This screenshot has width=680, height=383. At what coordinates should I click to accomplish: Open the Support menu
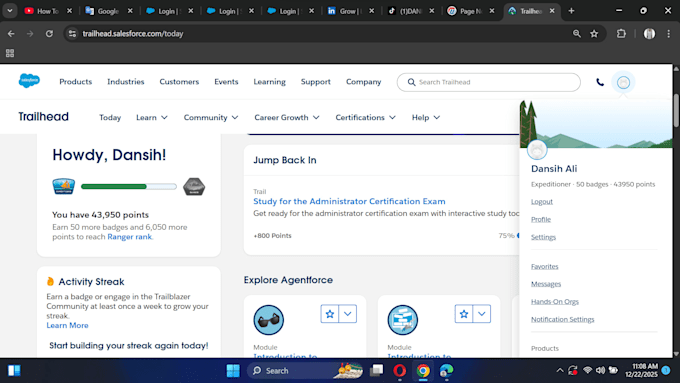tap(316, 82)
